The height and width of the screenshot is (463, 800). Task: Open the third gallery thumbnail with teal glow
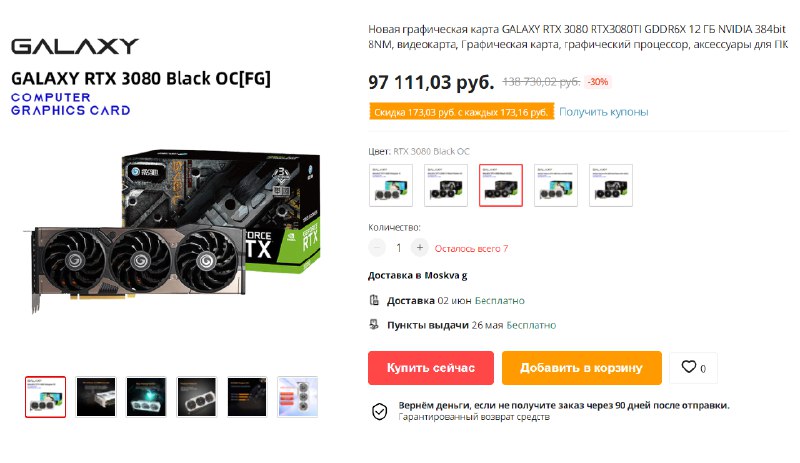coord(146,397)
